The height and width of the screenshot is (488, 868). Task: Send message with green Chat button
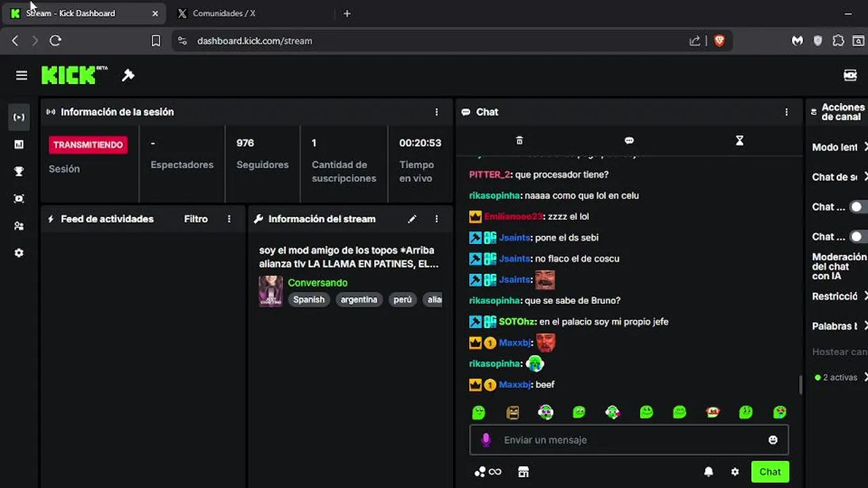[x=770, y=472]
